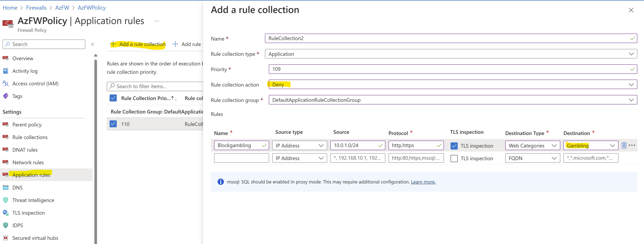Viewport: 644px width, 244px height.
Task: Click the info icon in mssql notice
Action: (221, 182)
